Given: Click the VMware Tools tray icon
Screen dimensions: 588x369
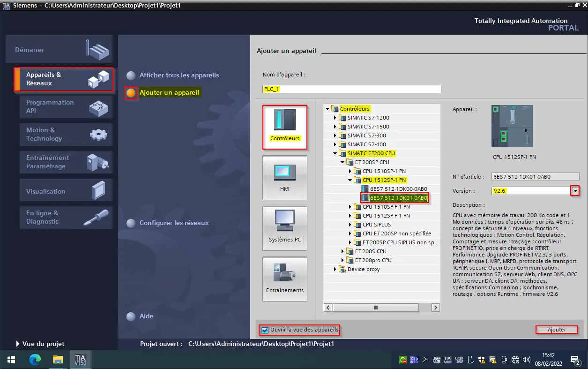Looking at the screenshot, I should 493,360.
